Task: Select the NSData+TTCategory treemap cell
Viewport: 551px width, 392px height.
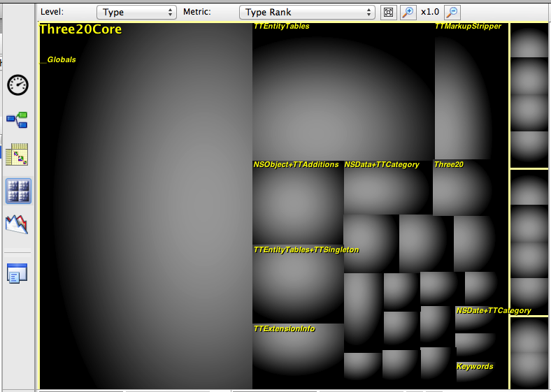Action: 388,187
